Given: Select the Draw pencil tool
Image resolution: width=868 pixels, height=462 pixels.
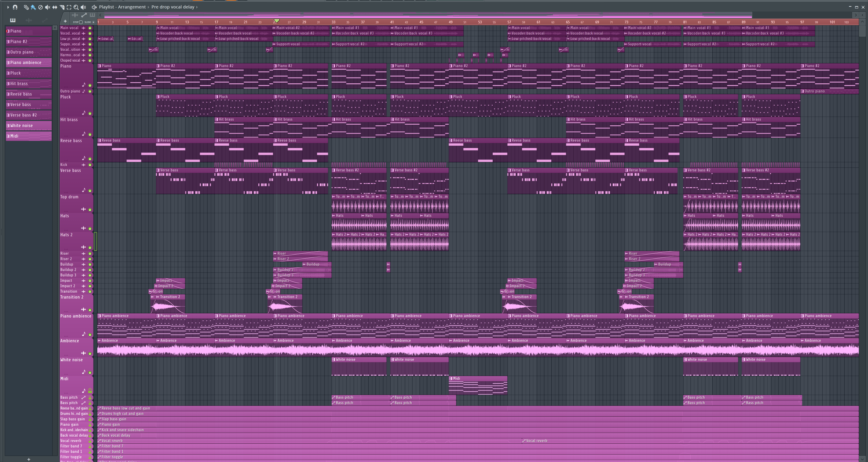Looking at the screenshot, I should click(x=26, y=7).
